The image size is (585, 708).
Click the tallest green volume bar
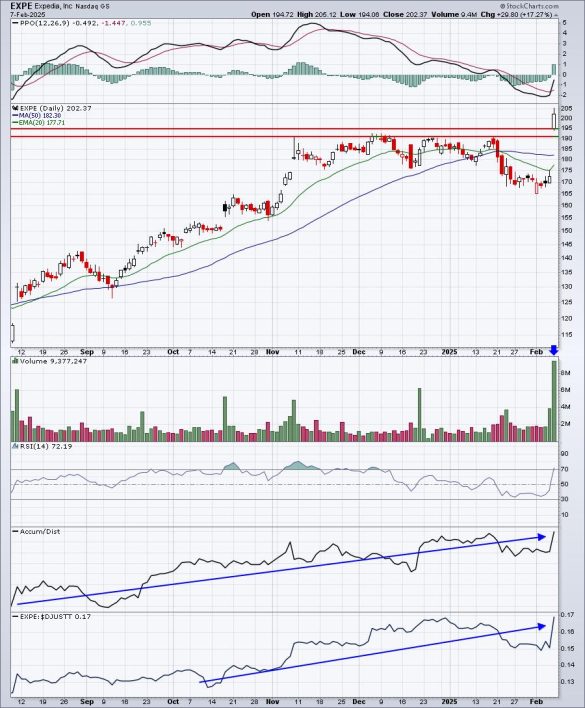(x=554, y=401)
